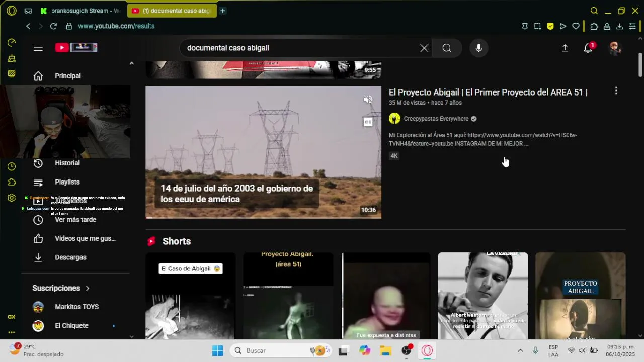This screenshot has height=362, width=644.
Task: Go to Principal in YouTube sidebar
Action: 75,76
